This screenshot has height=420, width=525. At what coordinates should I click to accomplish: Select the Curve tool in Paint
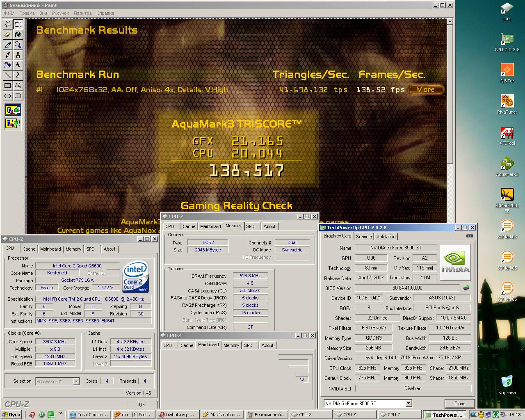point(18,75)
